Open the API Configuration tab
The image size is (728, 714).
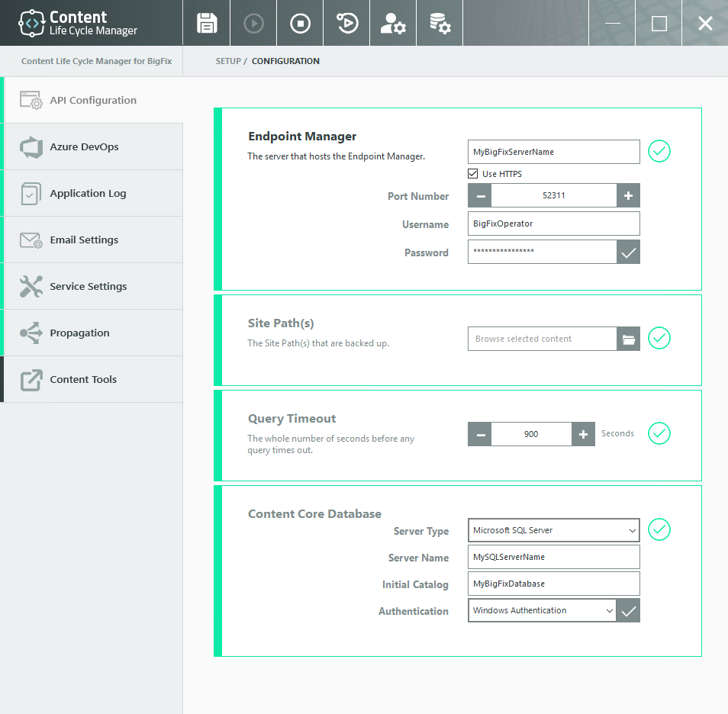[x=93, y=100]
